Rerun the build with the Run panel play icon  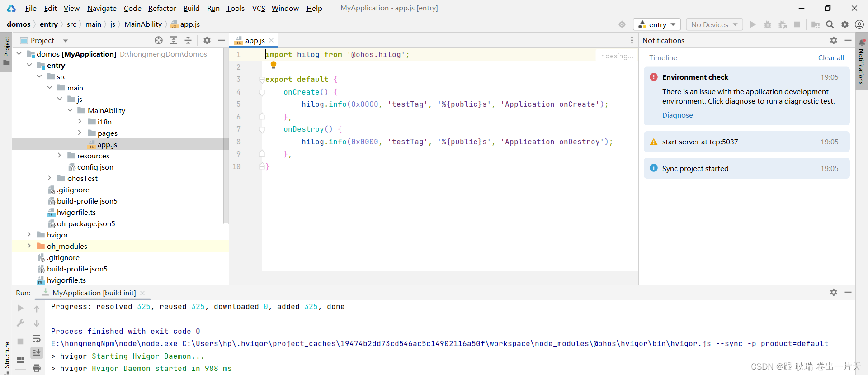tap(20, 308)
